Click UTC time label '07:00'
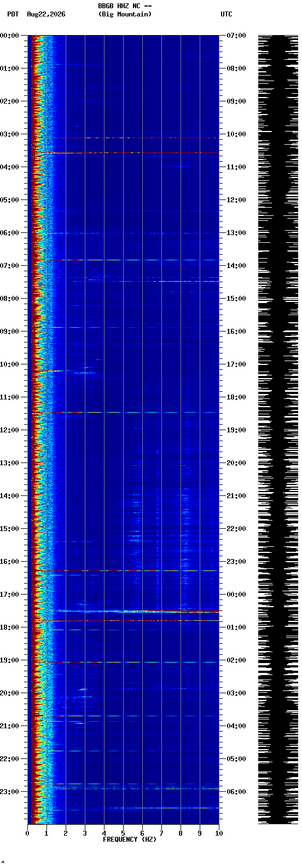 [236, 36]
